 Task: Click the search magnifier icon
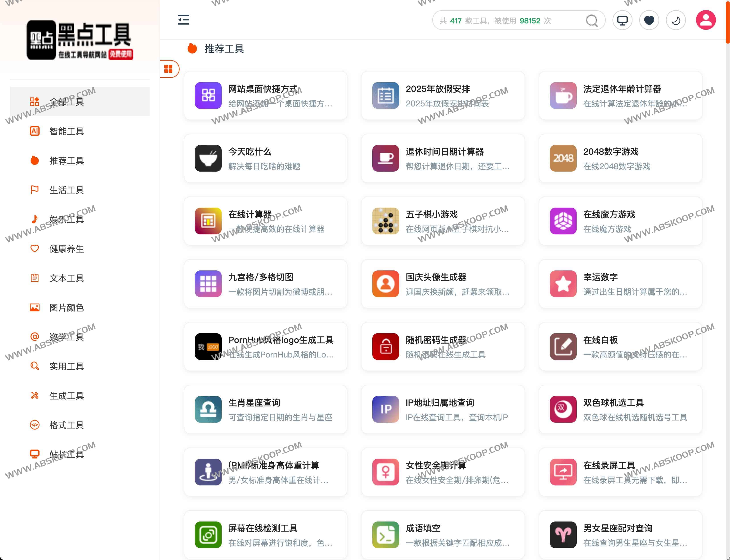click(x=592, y=21)
